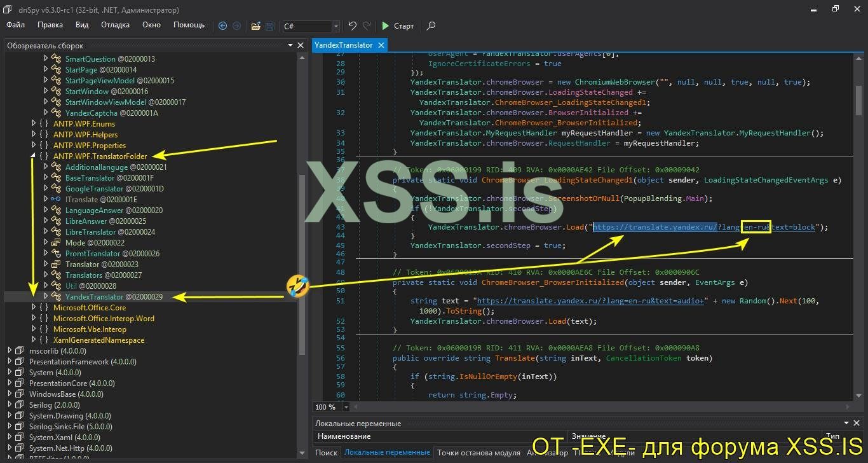Open the Помощь menu
868x463 pixels.
189,25
